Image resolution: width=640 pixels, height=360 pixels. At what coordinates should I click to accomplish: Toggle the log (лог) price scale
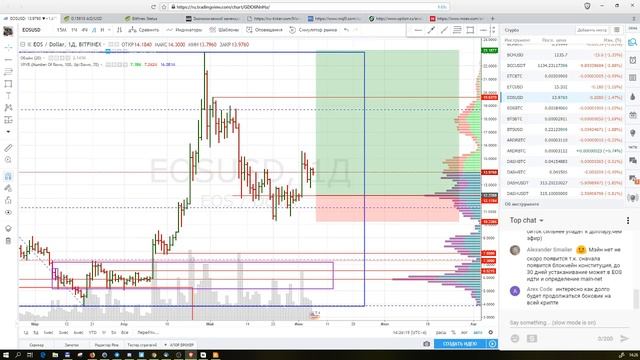pos(464,333)
